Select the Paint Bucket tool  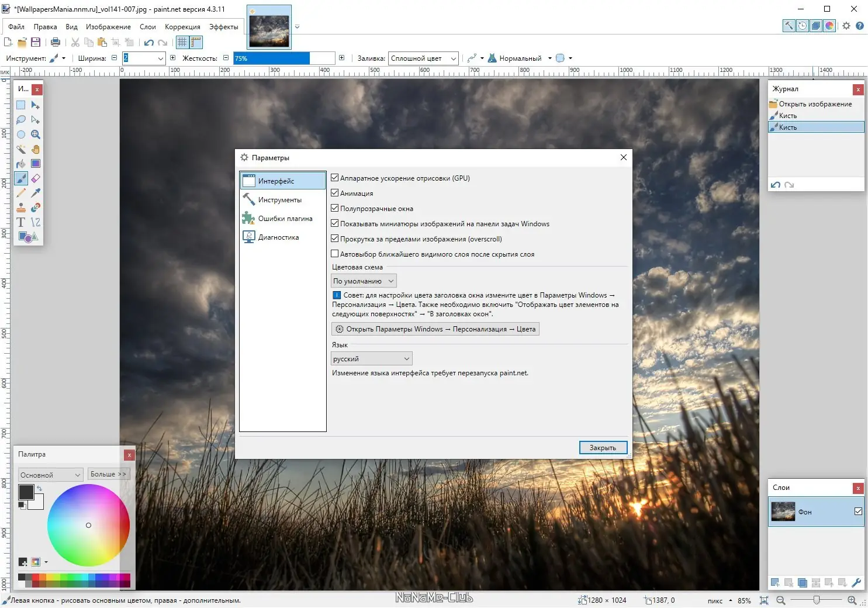click(x=21, y=164)
